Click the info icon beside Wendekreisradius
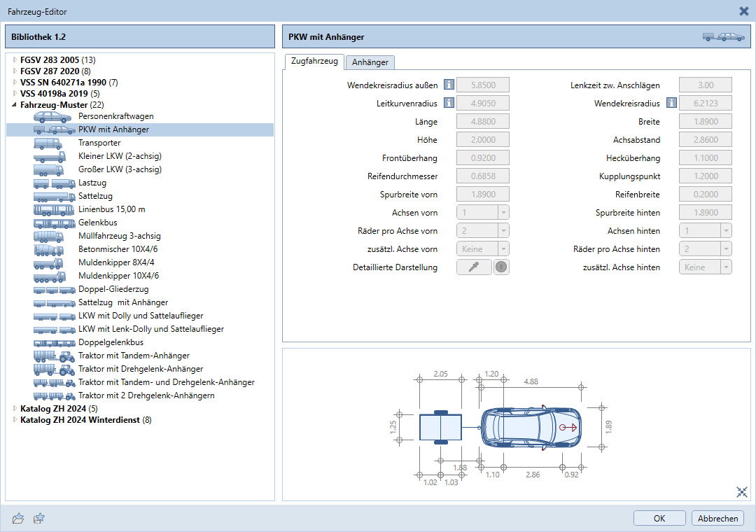 click(671, 104)
